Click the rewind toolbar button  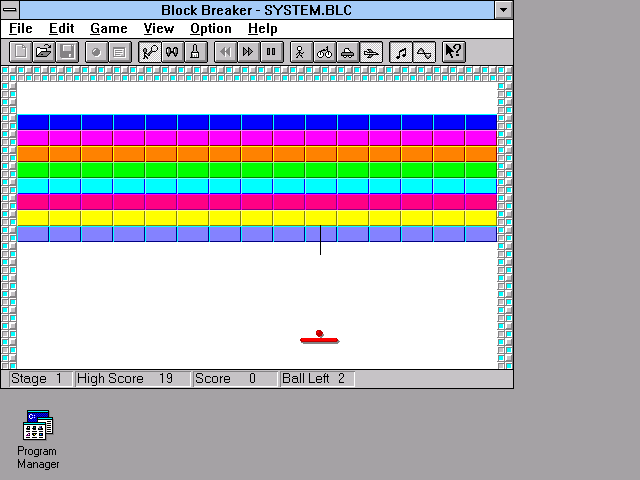224,51
